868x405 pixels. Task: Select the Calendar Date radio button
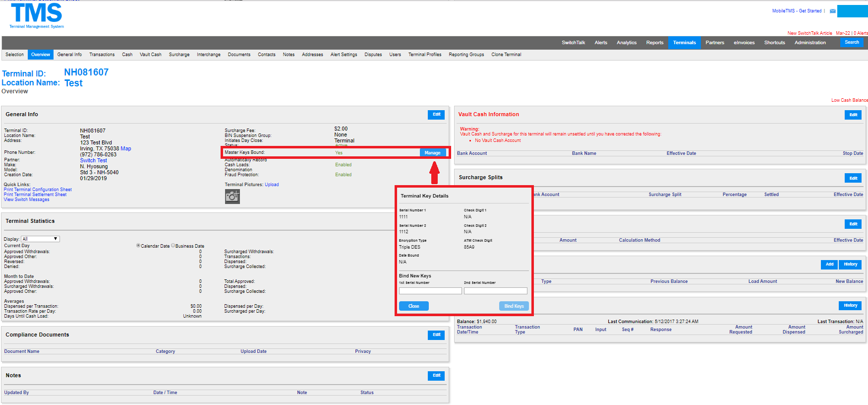click(x=138, y=246)
